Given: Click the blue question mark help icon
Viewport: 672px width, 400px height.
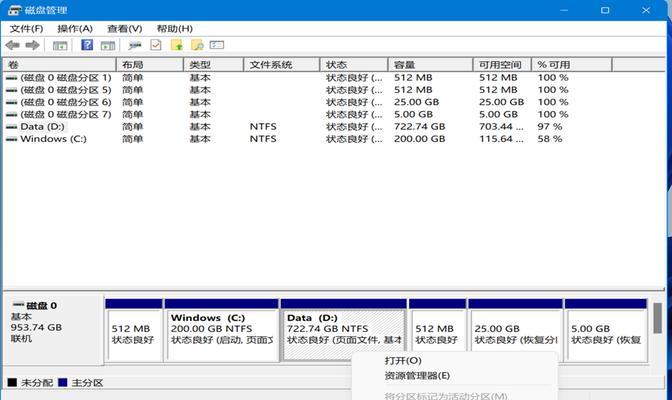Looking at the screenshot, I should (87, 45).
